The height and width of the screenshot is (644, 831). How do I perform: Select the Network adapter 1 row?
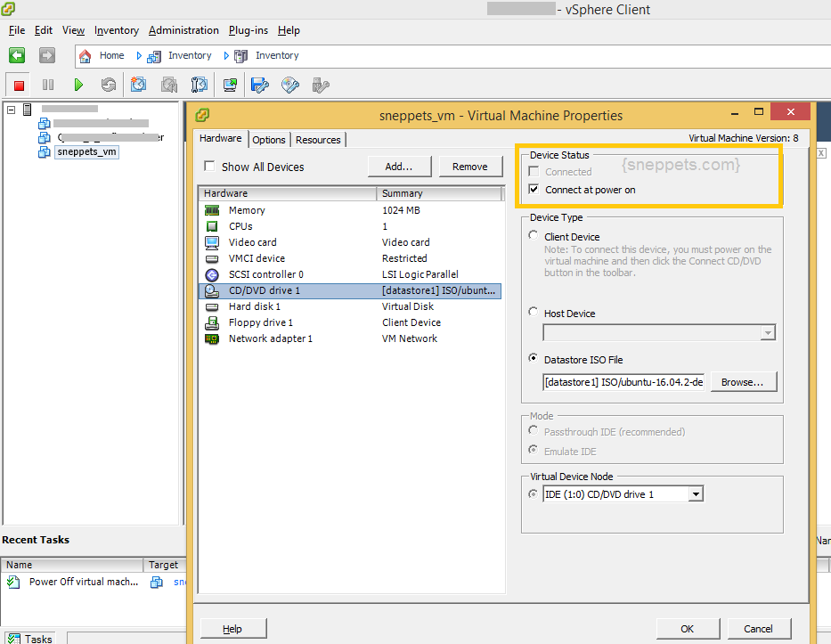[350, 338]
